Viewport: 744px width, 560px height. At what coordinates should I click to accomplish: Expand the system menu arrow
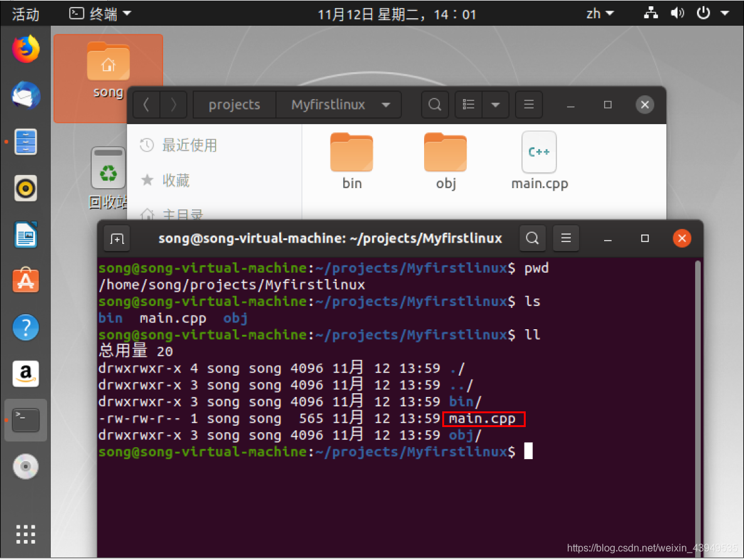coord(726,13)
